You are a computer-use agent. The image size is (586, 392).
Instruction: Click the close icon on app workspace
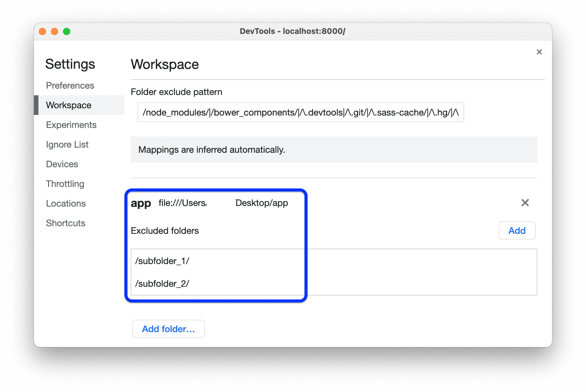coord(525,203)
